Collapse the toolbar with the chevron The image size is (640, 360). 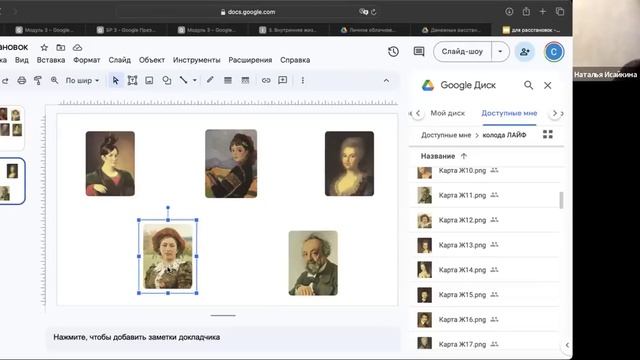pyautogui.click(x=386, y=81)
